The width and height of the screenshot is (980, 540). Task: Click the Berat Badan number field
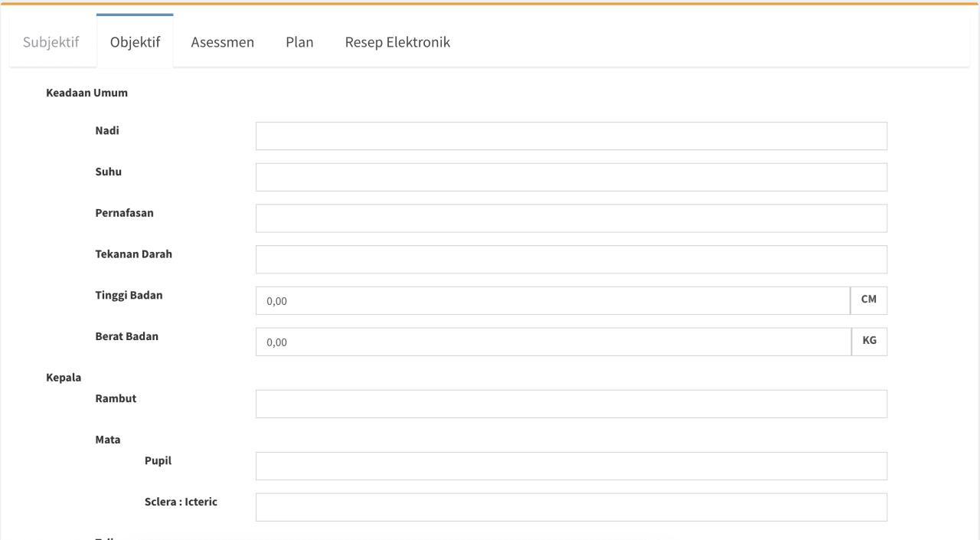coord(553,342)
